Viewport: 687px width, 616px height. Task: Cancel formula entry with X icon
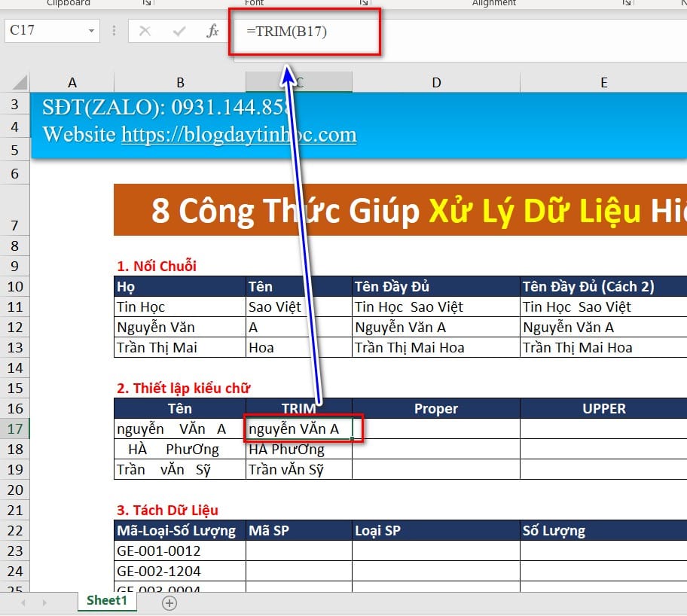(x=145, y=31)
